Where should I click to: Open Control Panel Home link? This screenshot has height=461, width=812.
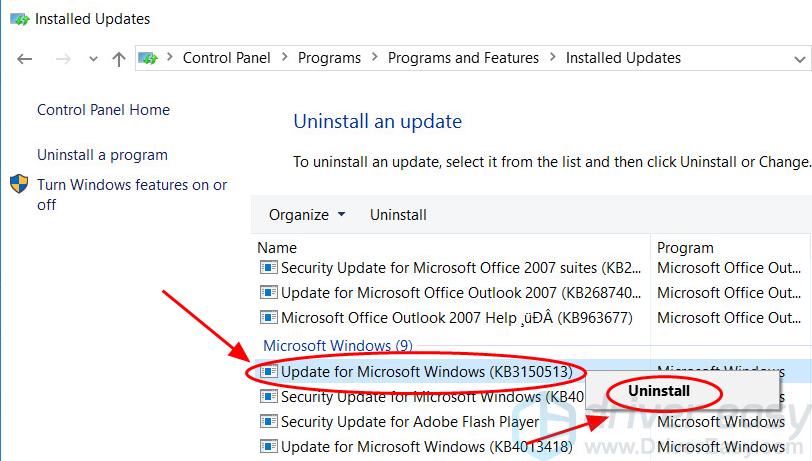tap(104, 110)
